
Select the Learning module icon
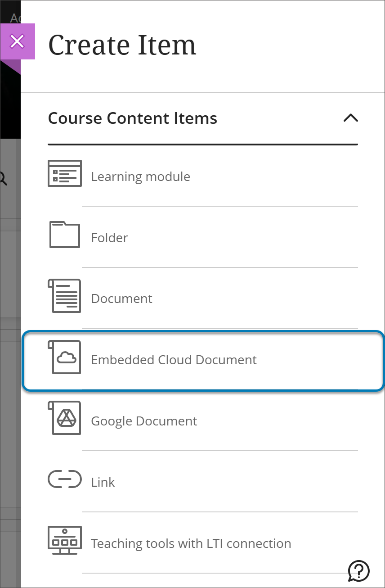tap(64, 173)
